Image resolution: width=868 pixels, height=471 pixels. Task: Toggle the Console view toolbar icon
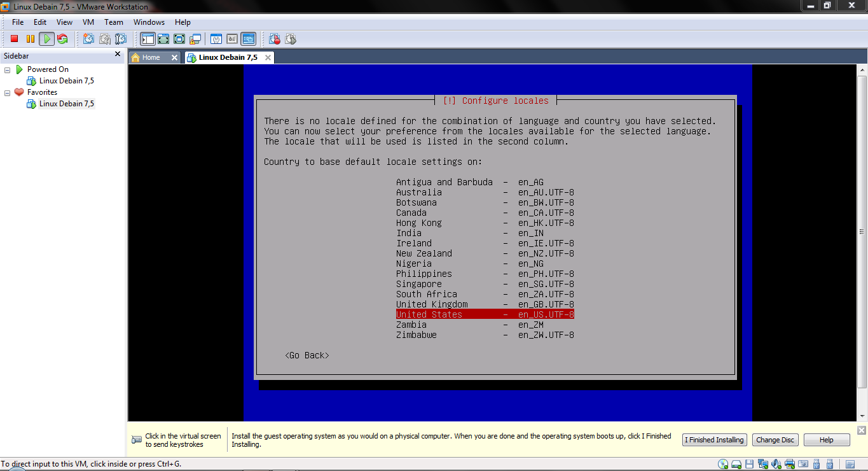[x=248, y=39]
